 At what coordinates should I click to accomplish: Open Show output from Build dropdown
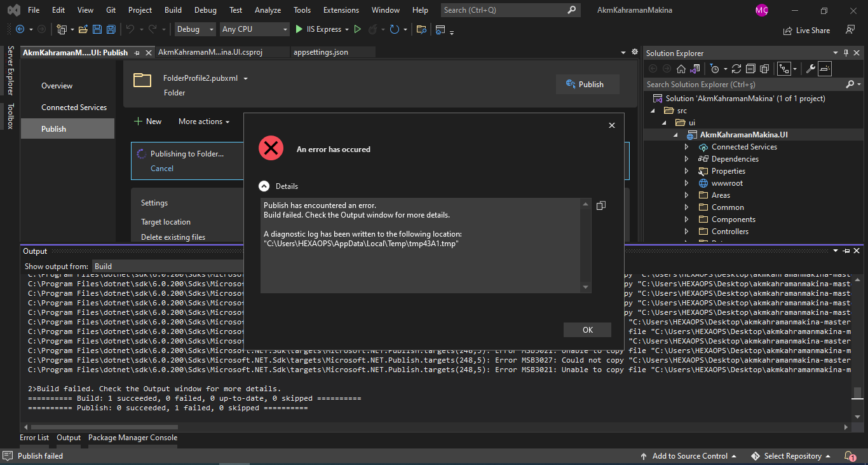[168, 267]
